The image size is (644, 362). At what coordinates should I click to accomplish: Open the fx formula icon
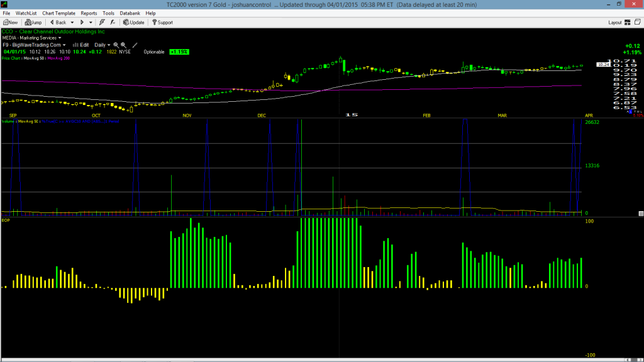point(113,23)
